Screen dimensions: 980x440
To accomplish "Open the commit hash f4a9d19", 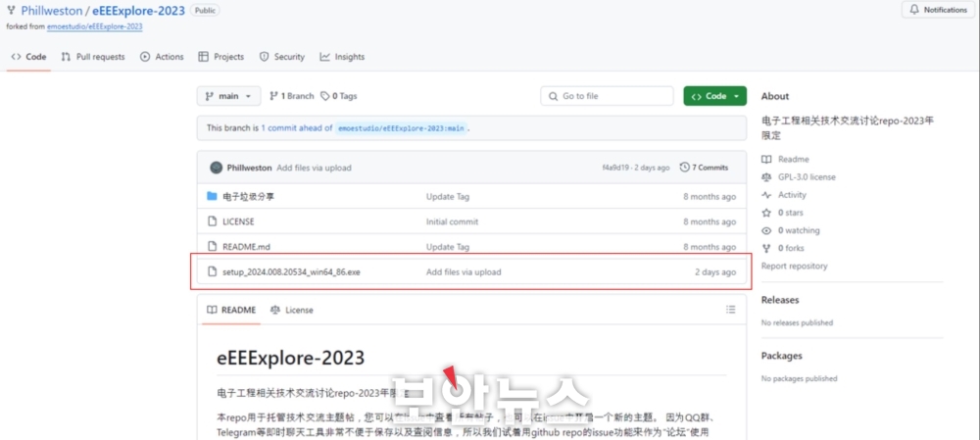I will (x=615, y=168).
